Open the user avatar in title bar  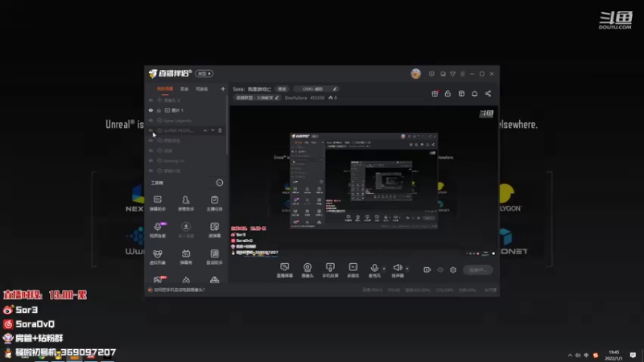click(415, 73)
